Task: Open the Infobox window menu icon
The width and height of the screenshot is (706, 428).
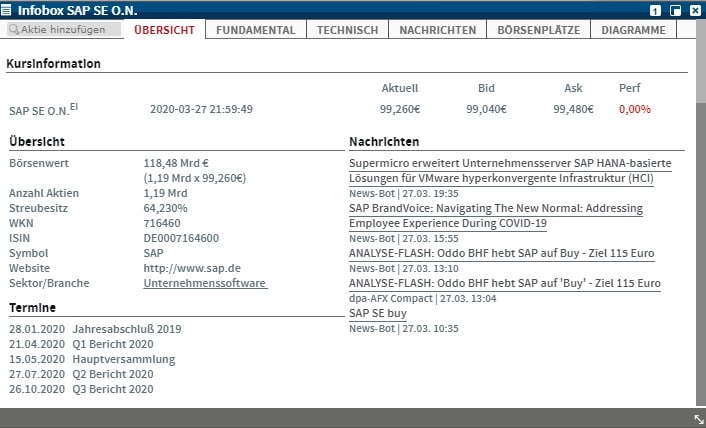Action: pyautogui.click(x=8, y=10)
